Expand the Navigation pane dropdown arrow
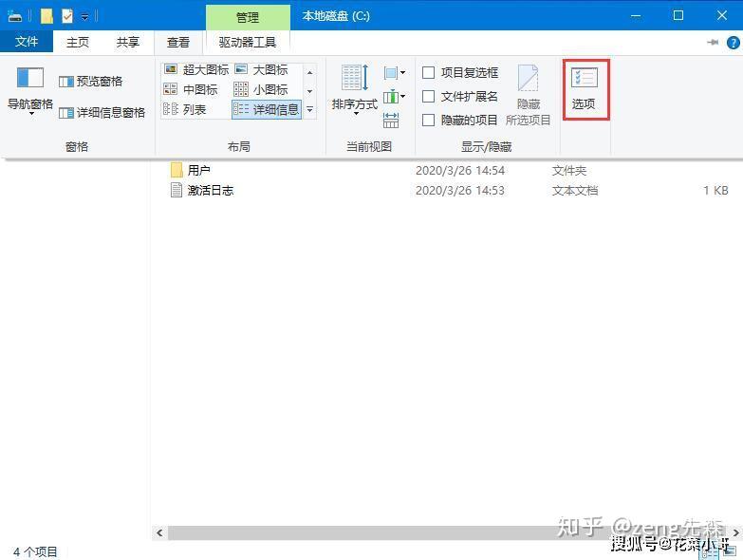Screen dimensions: 743x560 (x=31, y=114)
